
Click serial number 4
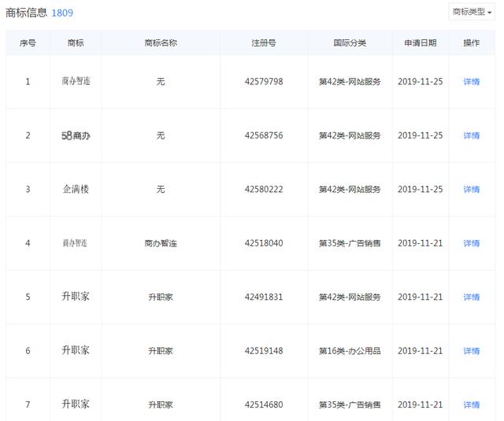(28, 243)
